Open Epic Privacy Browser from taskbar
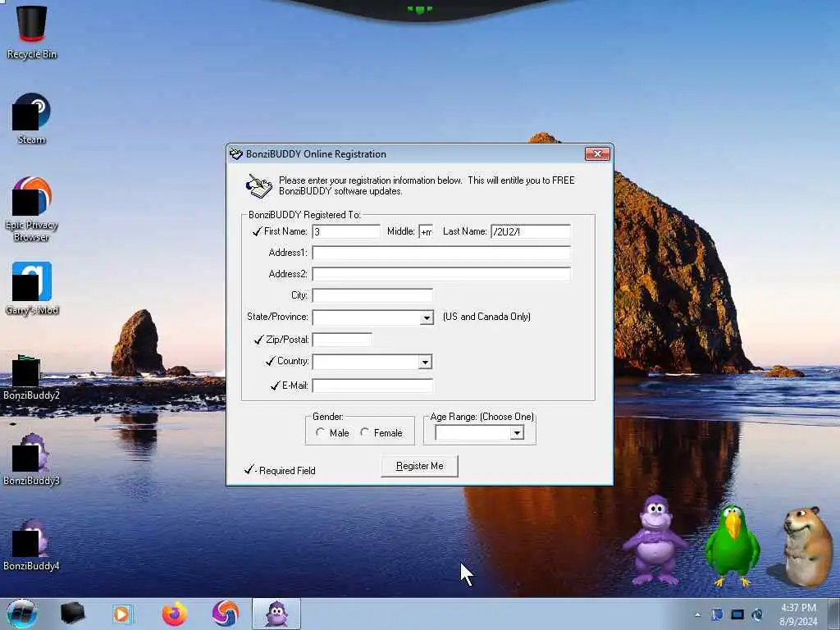Screen dimensions: 840x630 point(225,614)
